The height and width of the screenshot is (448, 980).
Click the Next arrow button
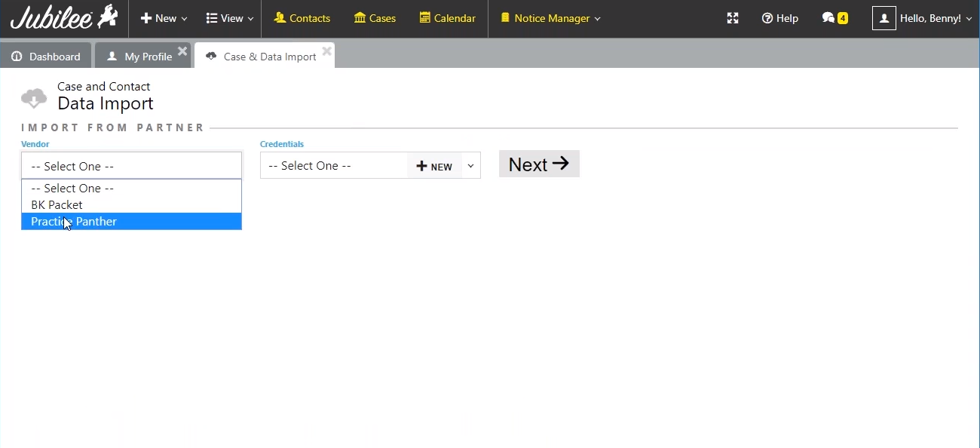(x=539, y=164)
